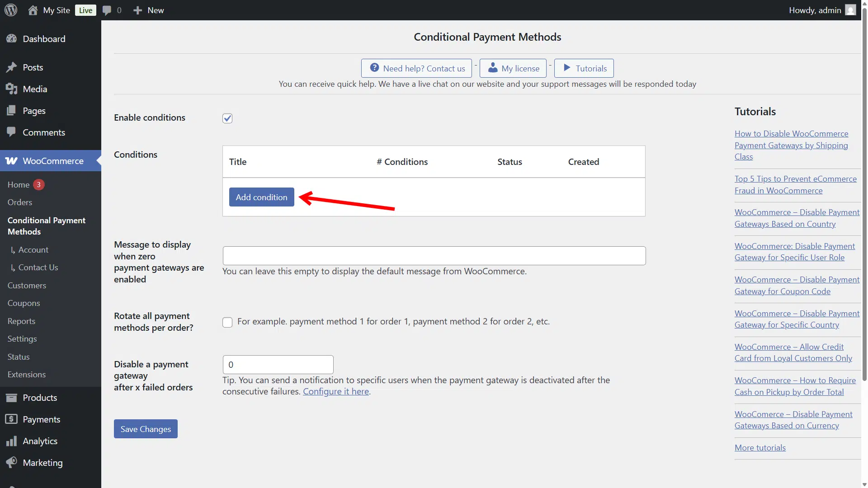Click the zero gateways message input field

click(434, 256)
